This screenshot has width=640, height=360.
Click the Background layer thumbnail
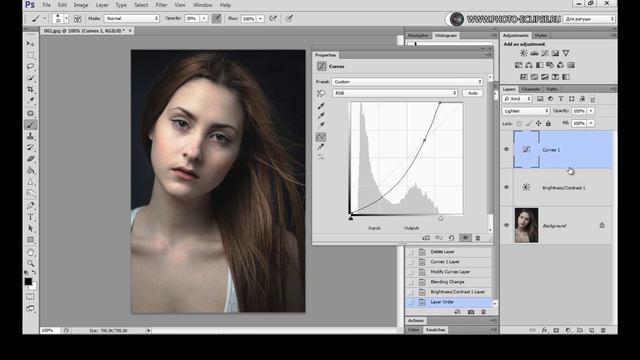click(x=526, y=225)
